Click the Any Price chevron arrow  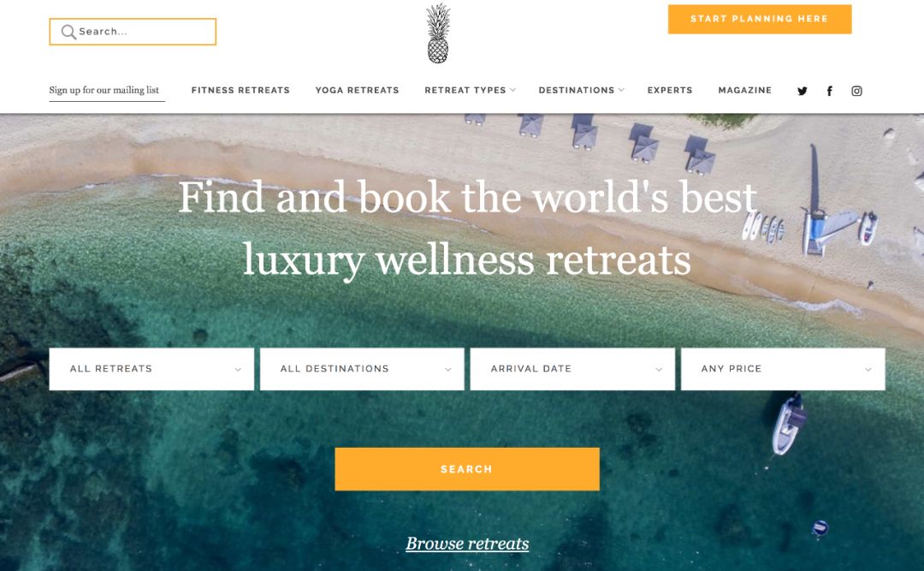tap(868, 369)
